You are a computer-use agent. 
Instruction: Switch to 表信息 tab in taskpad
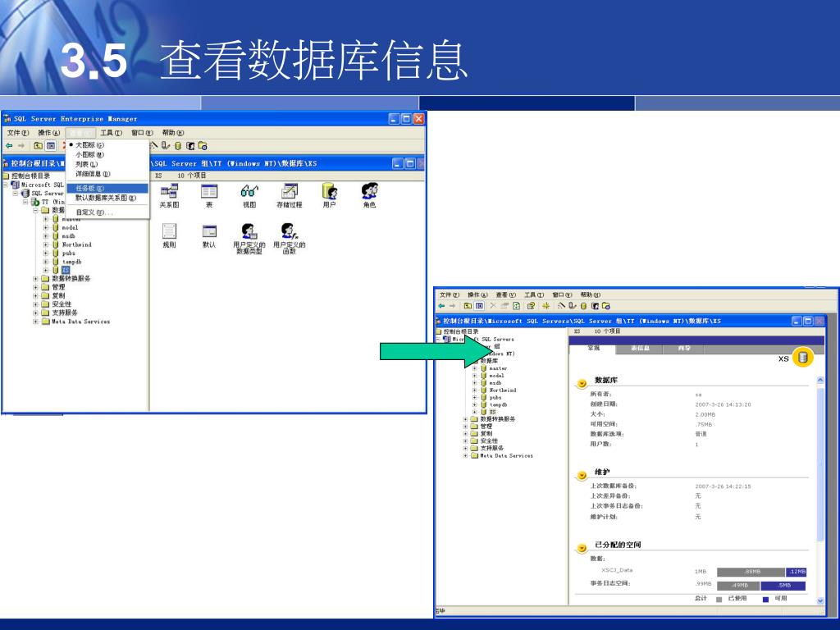(640, 349)
